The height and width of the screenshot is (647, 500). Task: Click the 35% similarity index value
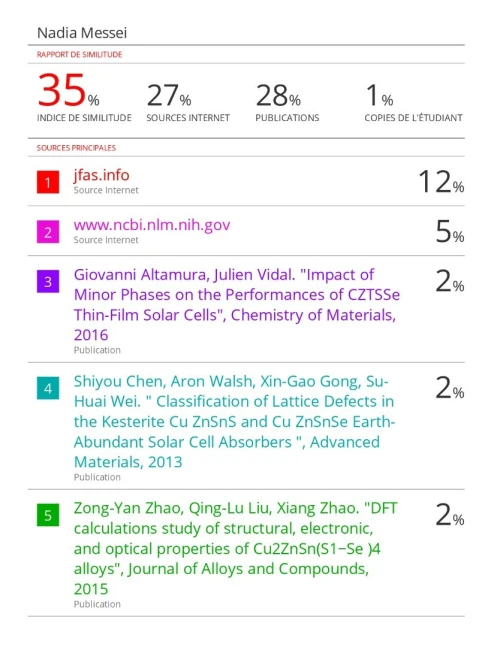[x=68, y=90]
